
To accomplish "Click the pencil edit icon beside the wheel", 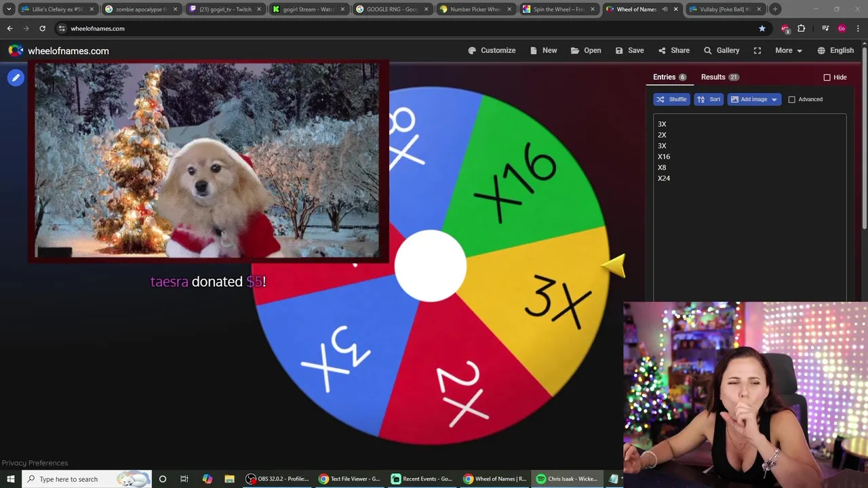I will 16,77.
